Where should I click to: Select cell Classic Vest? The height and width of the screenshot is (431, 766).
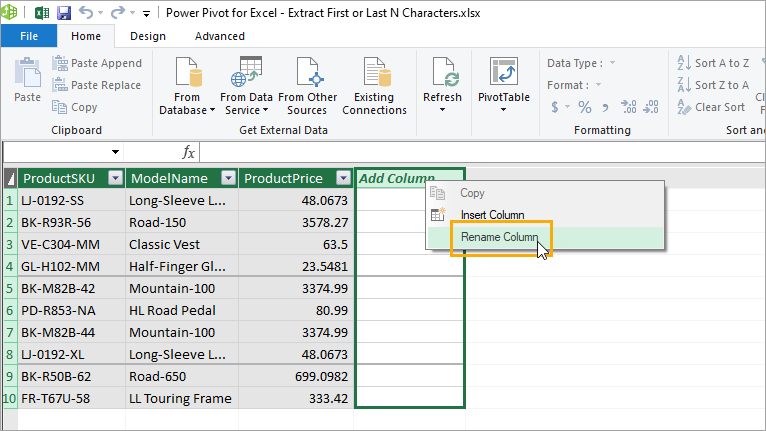(182, 244)
